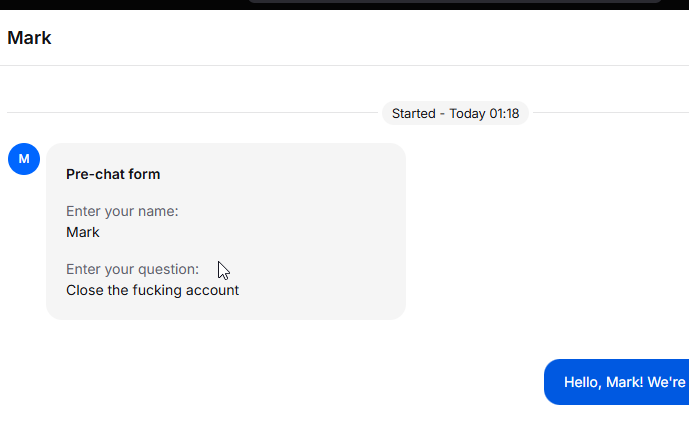The image size is (689, 426).
Task: Open the Mark chat header title
Action: [x=29, y=38]
